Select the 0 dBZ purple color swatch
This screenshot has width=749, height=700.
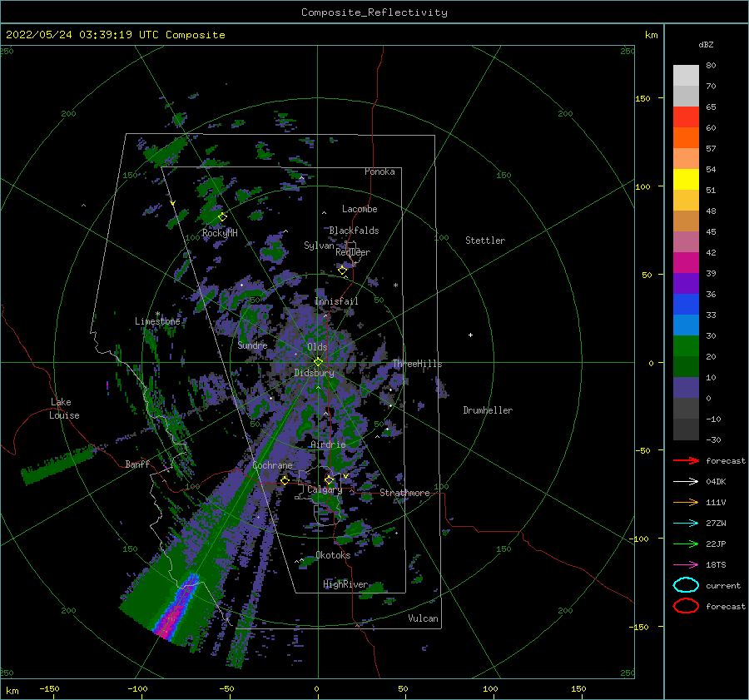tap(686, 387)
